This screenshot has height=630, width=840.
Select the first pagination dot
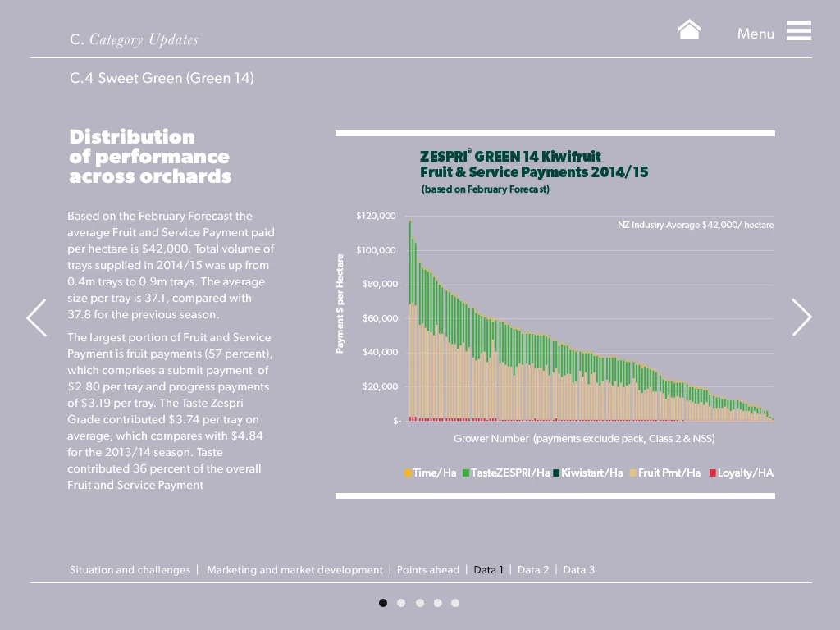(383, 602)
